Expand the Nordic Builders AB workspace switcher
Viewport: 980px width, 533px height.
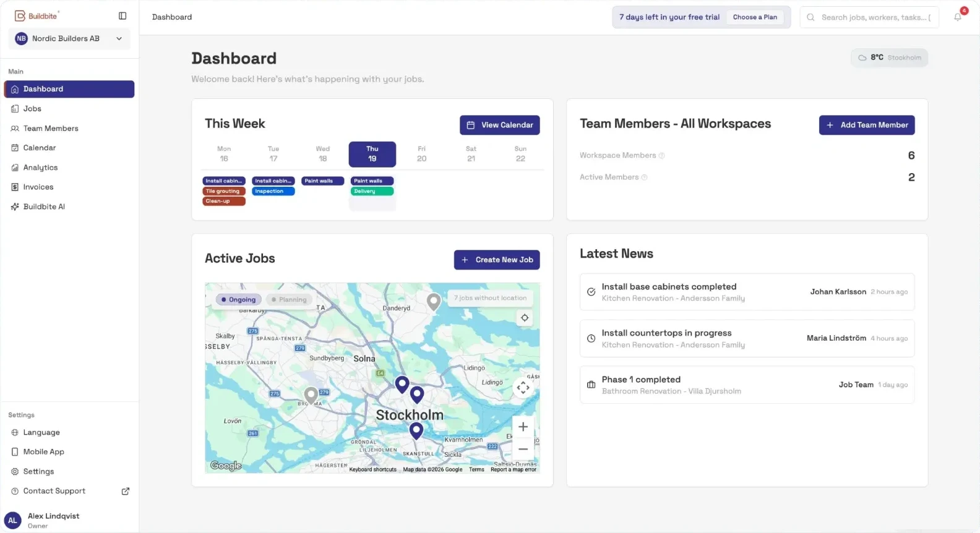pyautogui.click(x=69, y=38)
